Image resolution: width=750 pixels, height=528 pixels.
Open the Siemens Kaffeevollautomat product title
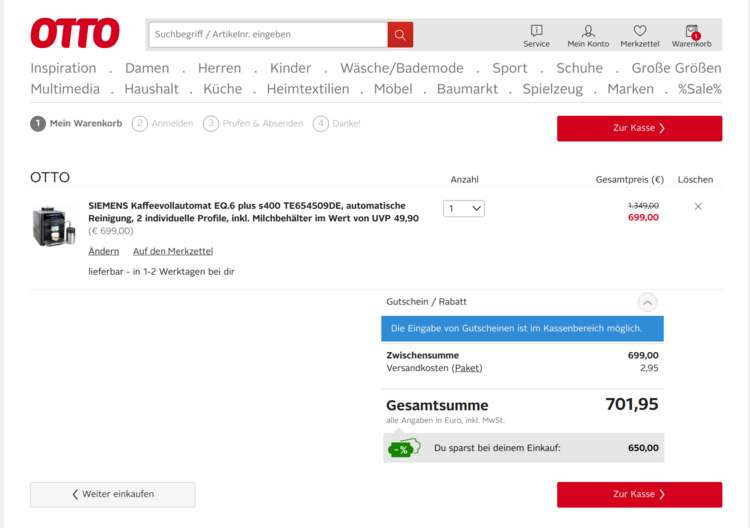pos(254,212)
